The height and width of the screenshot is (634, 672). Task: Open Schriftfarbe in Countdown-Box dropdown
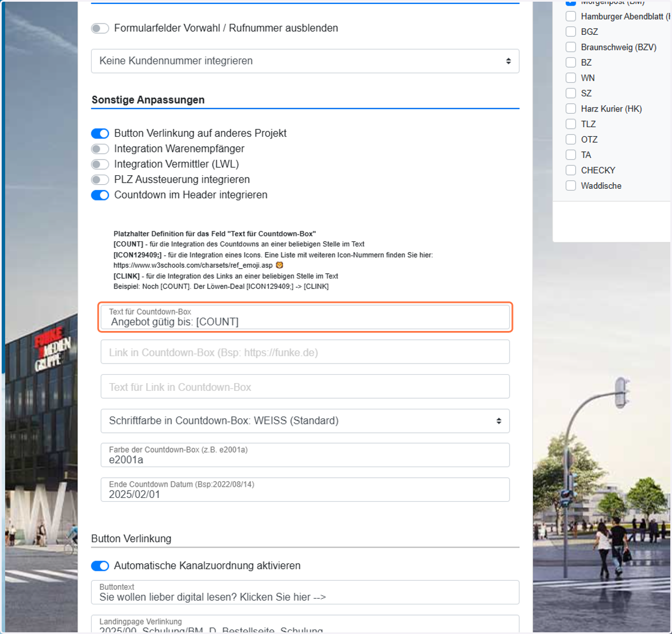(305, 421)
